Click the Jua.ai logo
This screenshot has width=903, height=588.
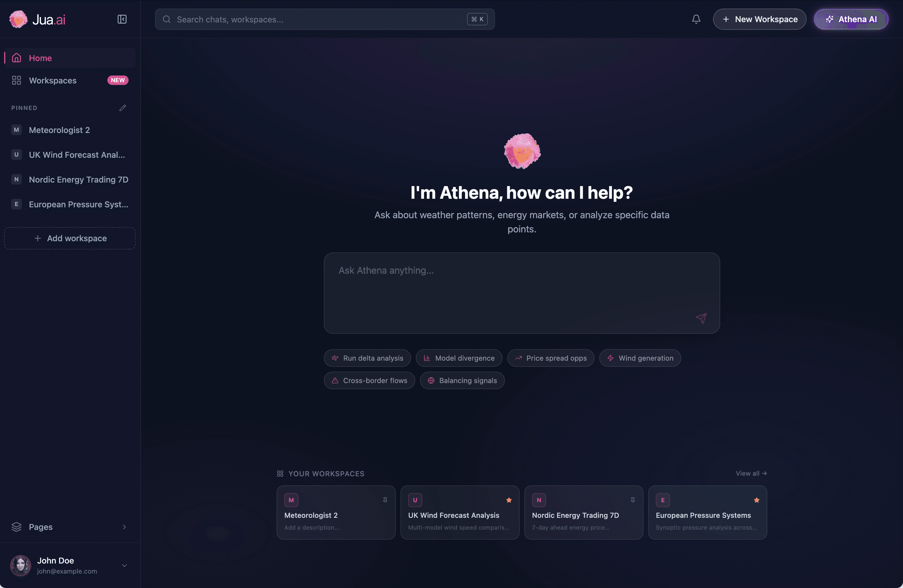click(37, 19)
